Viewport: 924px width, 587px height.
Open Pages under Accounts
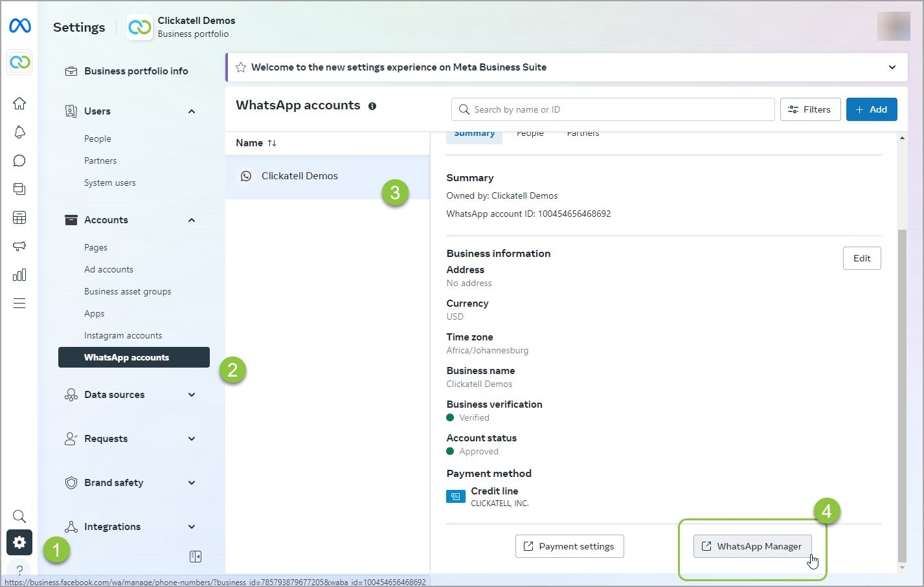tap(96, 247)
